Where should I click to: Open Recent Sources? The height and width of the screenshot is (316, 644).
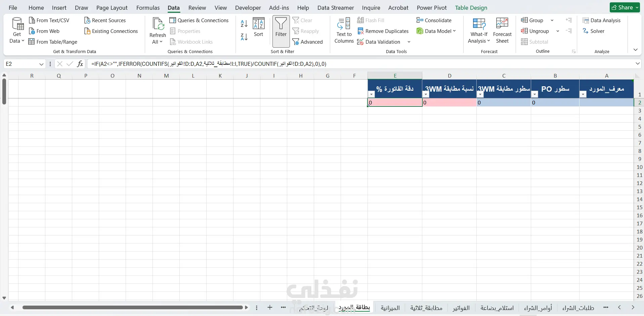105,20
